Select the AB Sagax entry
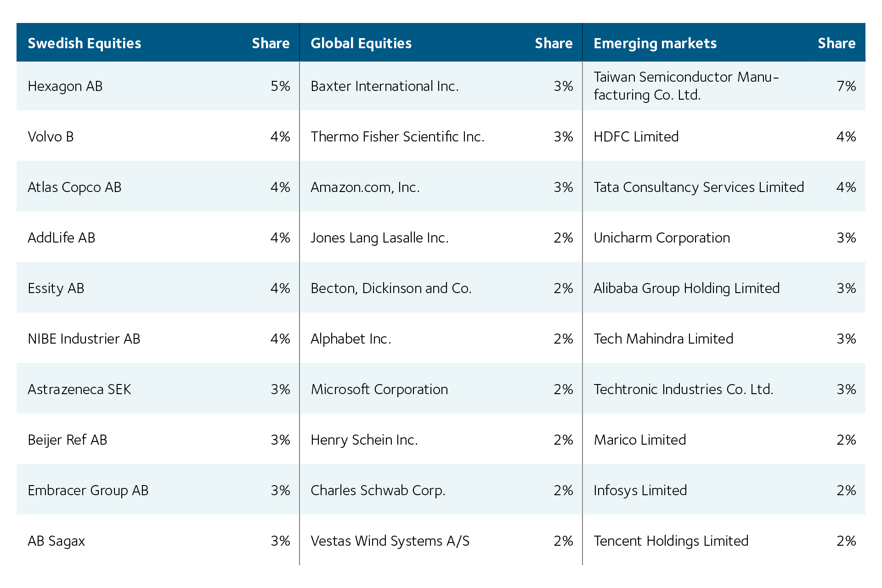This screenshot has width=882, height=588. [x=57, y=541]
